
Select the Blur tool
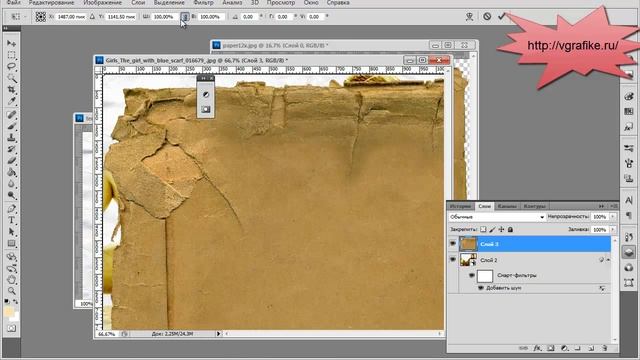11,184
